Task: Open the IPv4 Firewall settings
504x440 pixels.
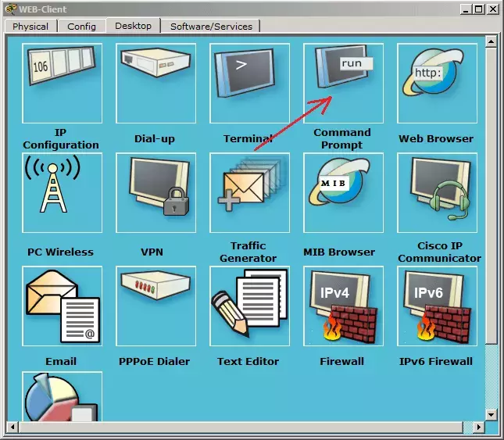Action: pyautogui.click(x=343, y=306)
